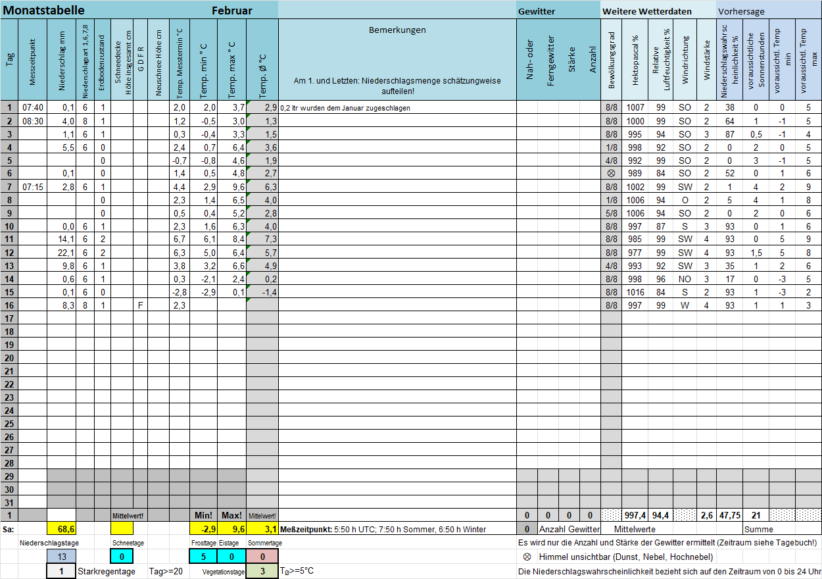Select the 'Bemerkungen' column header

396,31
